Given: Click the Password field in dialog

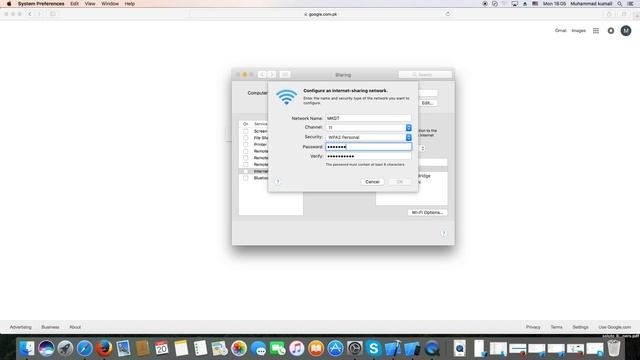Looking at the screenshot, I should [368, 147].
